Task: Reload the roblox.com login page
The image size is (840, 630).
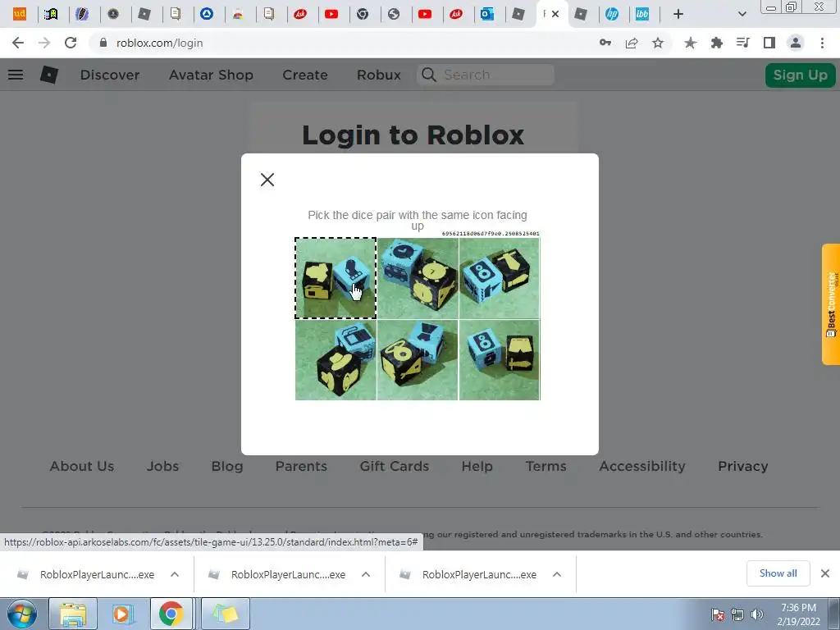Action: [x=71, y=43]
